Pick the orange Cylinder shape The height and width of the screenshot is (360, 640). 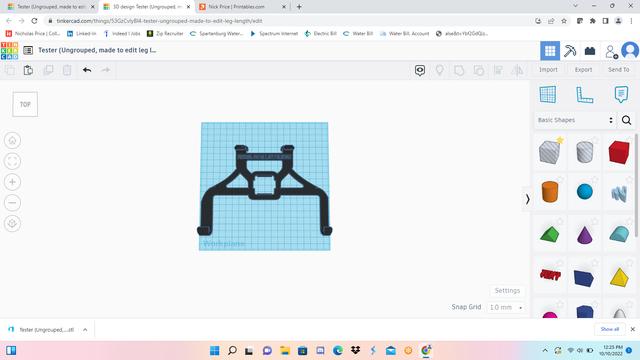point(549,191)
